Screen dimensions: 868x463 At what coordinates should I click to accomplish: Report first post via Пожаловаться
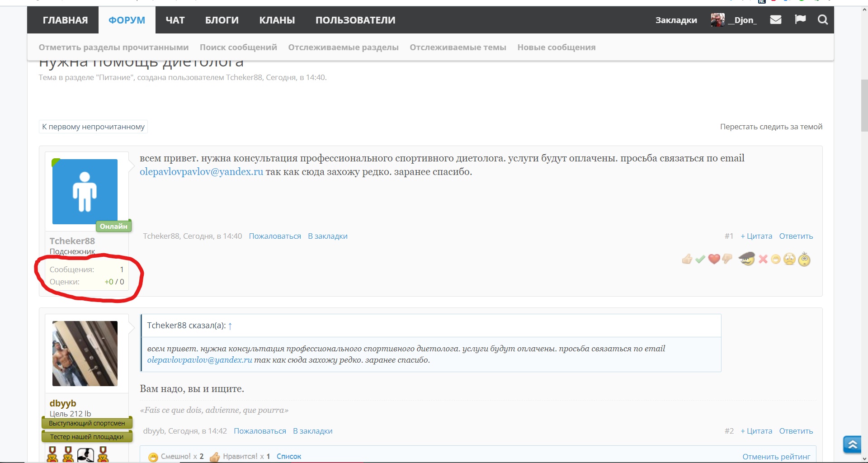(x=275, y=236)
